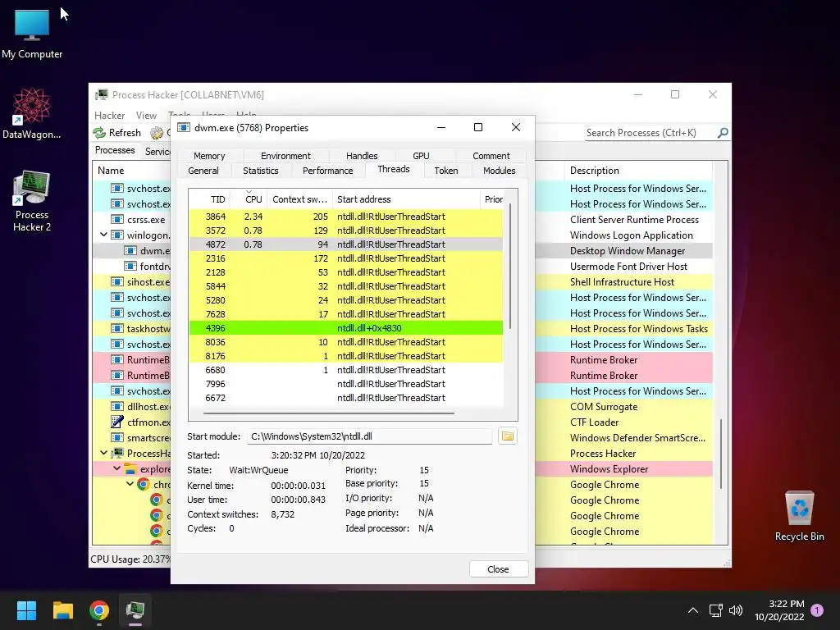The image size is (840, 630).
Task: Select the Processes tab in main window
Action: click(x=115, y=150)
